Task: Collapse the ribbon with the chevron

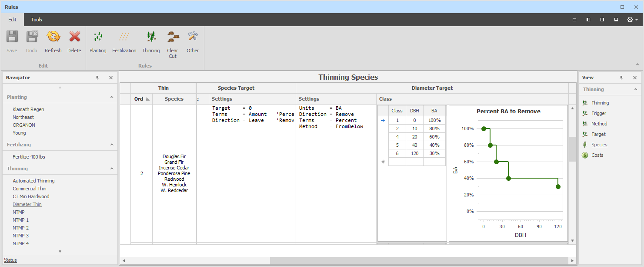Action: [x=637, y=64]
